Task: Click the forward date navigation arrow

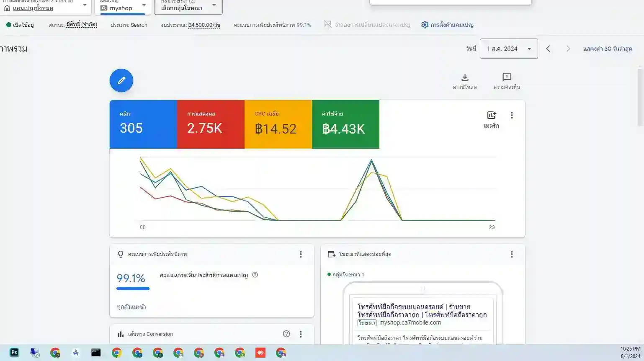Action: (568, 48)
